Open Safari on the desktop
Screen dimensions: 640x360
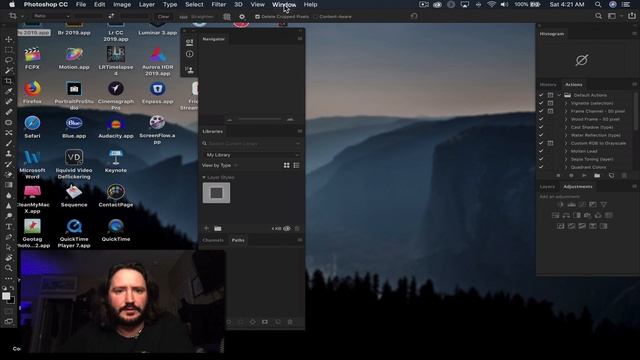coord(32,123)
